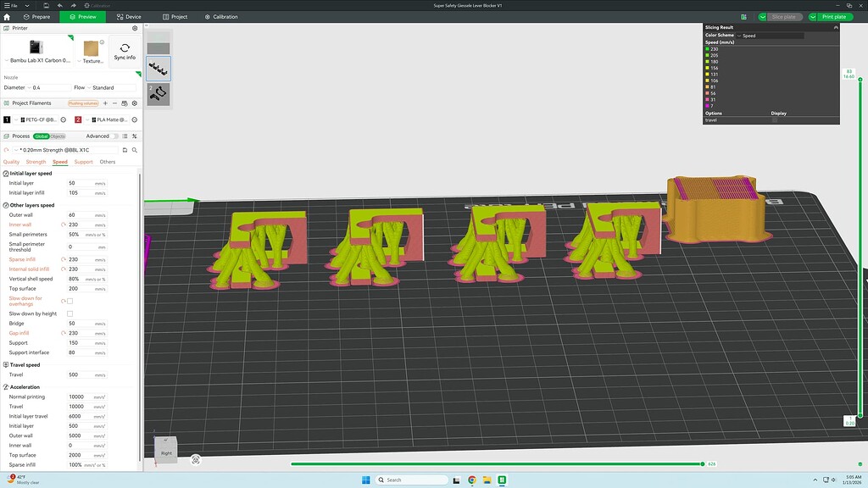868x488 pixels.
Task: Switch to the Strength settings tab
Action: tap(36, 162)
